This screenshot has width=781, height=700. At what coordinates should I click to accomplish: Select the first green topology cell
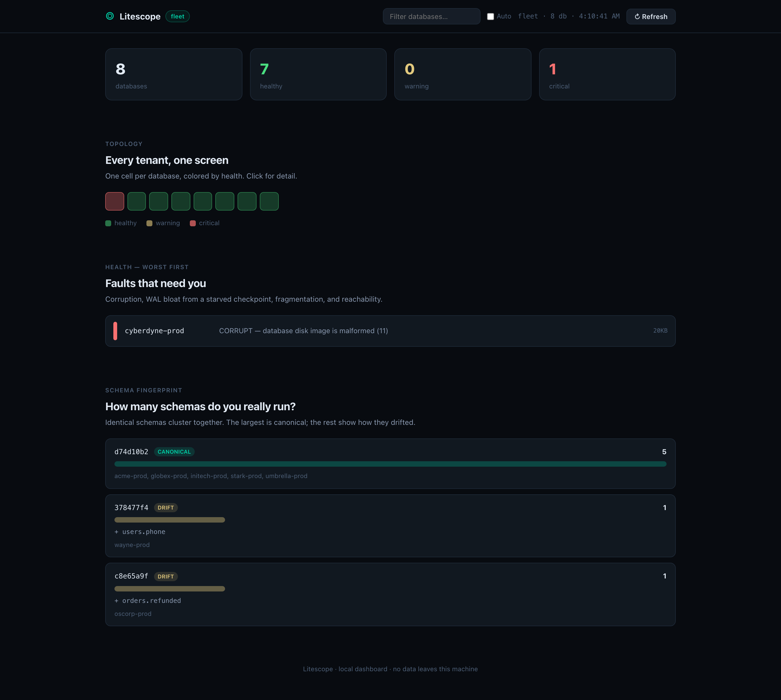[136, 201]
